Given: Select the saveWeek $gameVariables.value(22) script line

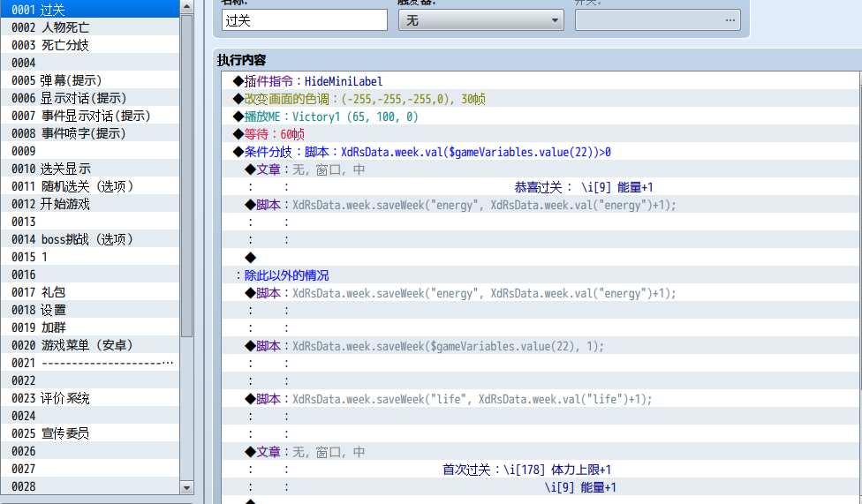Looking at the screenshot, I should pos(541,346).
